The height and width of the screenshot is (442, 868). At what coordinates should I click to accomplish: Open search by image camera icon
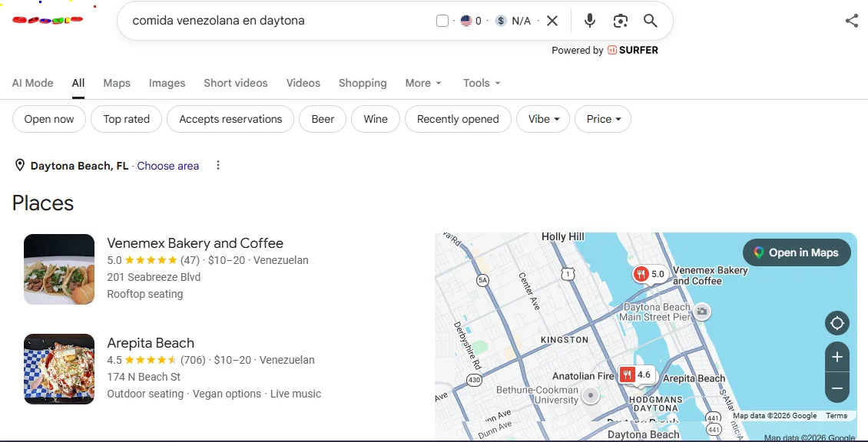coord(621,21)
